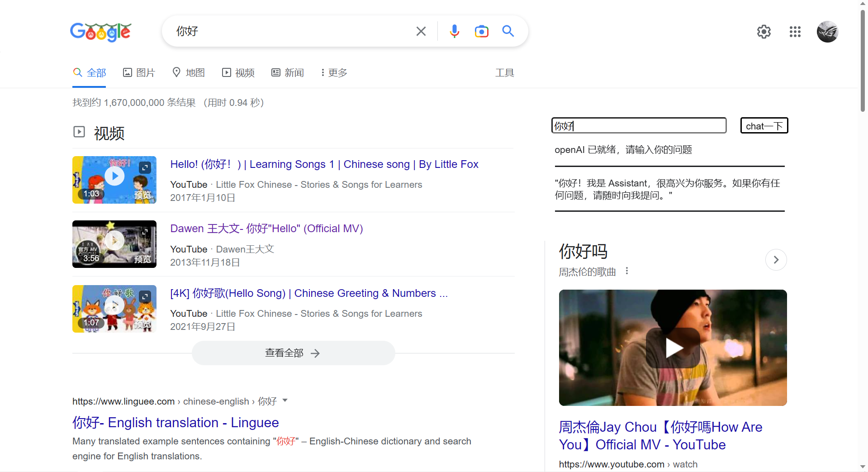Play preview on Little Fox Hello video thumbnail
This screenshot has width=868, height=472.
click(114, 176)
